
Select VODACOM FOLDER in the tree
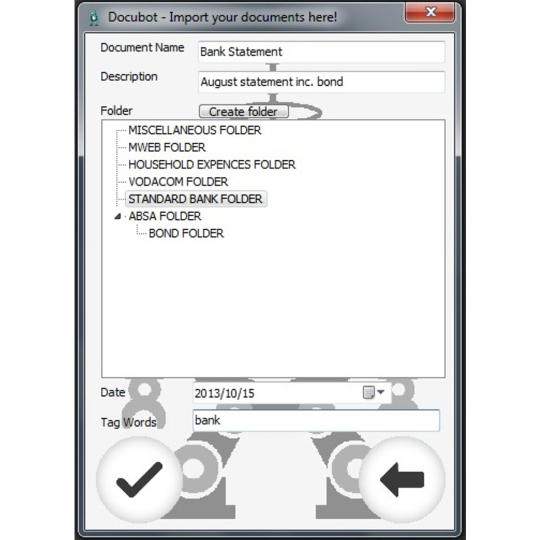pos(178,182)
